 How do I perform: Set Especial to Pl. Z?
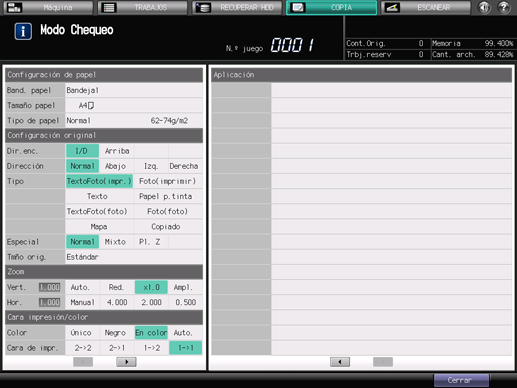tap(151, 242)
